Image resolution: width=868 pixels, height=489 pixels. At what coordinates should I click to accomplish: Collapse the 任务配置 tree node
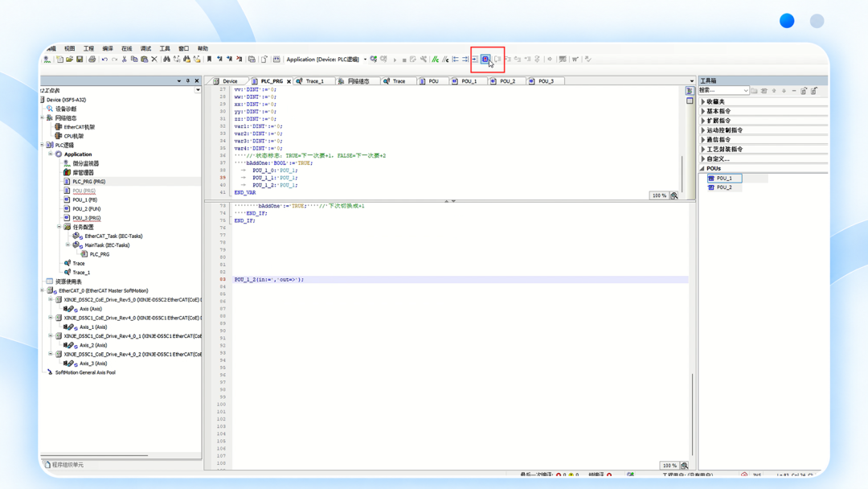[59, 227]
